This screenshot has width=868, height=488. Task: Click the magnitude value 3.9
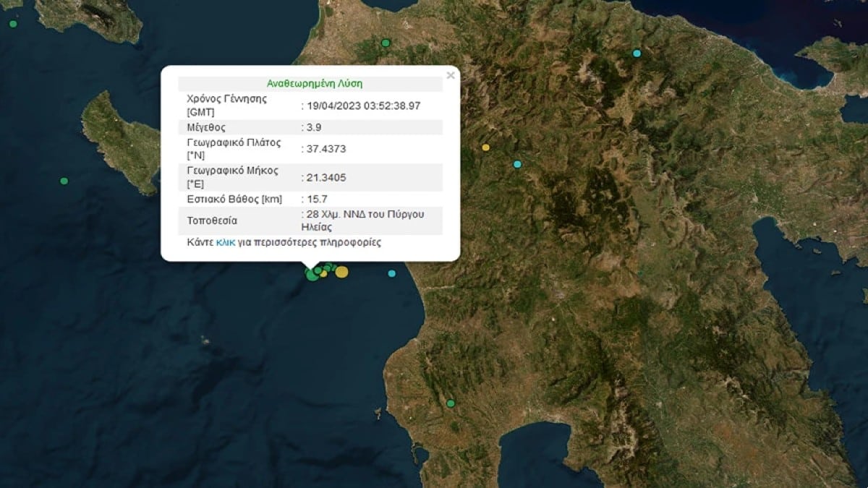314,127
